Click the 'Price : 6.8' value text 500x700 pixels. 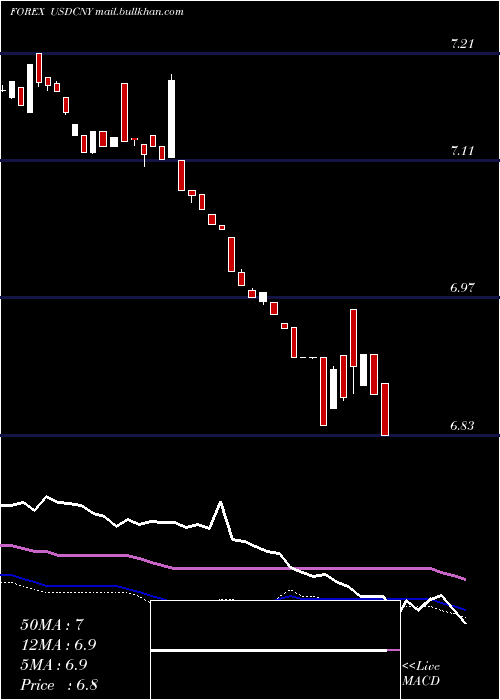59,685
